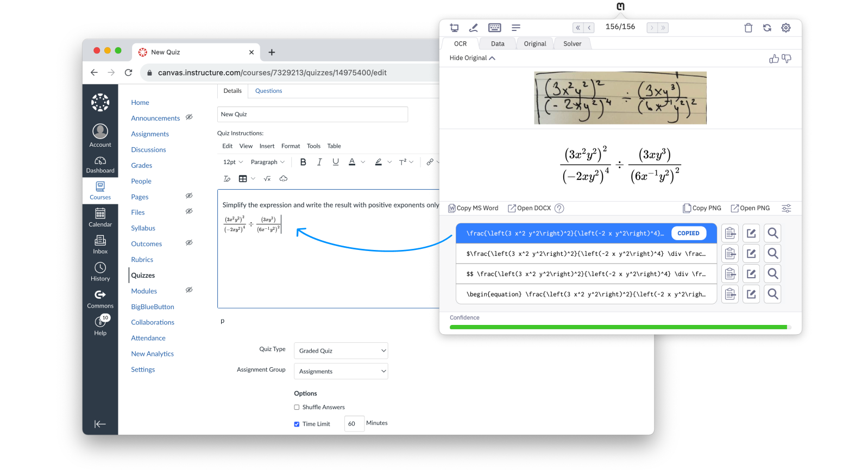This screenshot has width=868, height=470.
Task: Jump to first snip with double-left arrow
Action: tap(578, 28)
